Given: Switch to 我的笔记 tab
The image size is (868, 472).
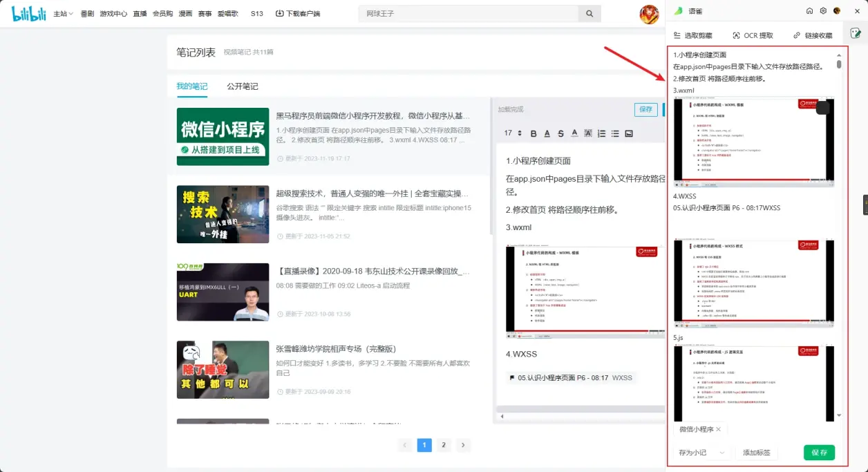Looking at the screenshot, I should 191,86.
